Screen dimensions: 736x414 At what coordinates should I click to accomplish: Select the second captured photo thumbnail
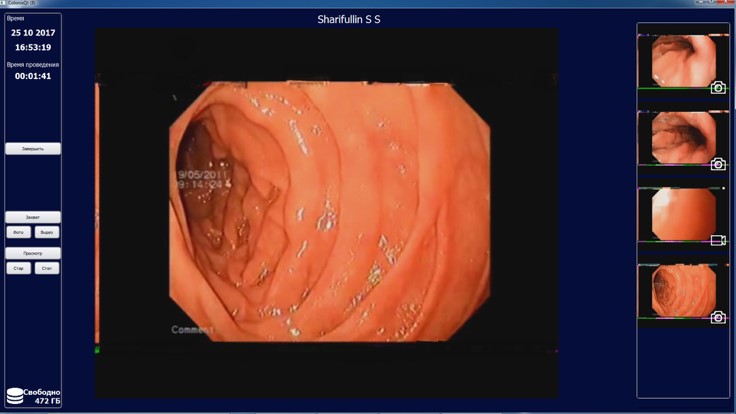click(682, 137)
